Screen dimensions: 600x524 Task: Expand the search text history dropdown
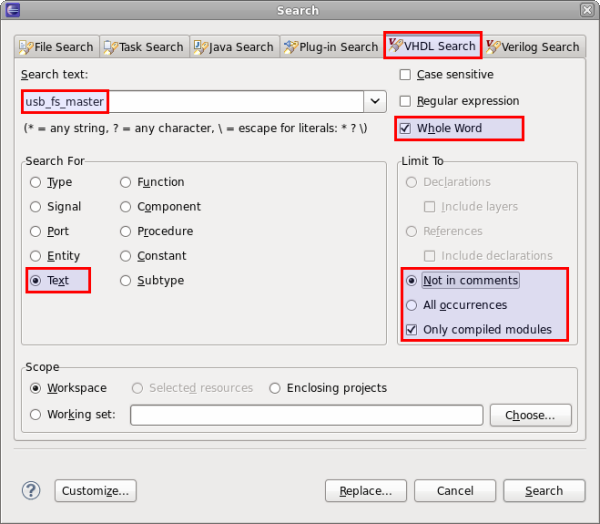pos(375,101)
